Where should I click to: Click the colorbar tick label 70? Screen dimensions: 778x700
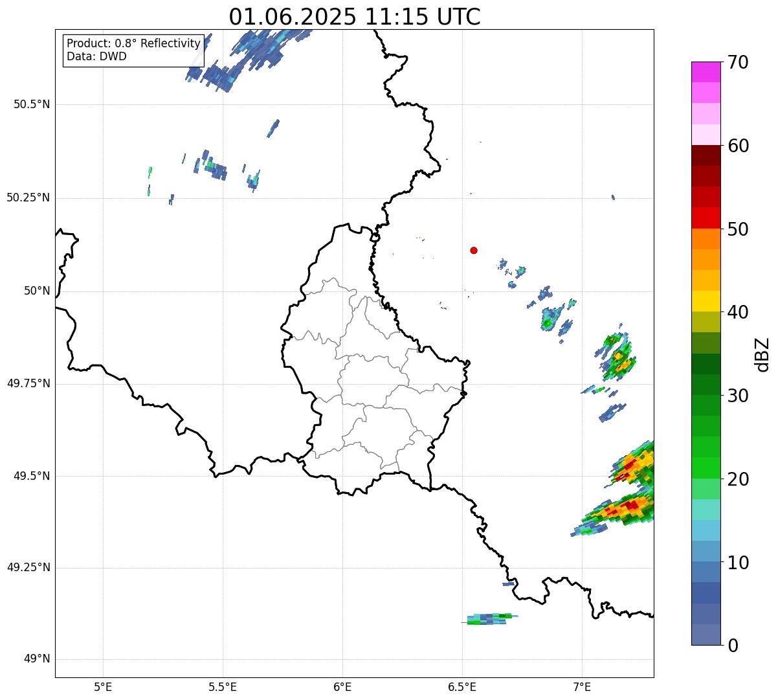[738, 63]
